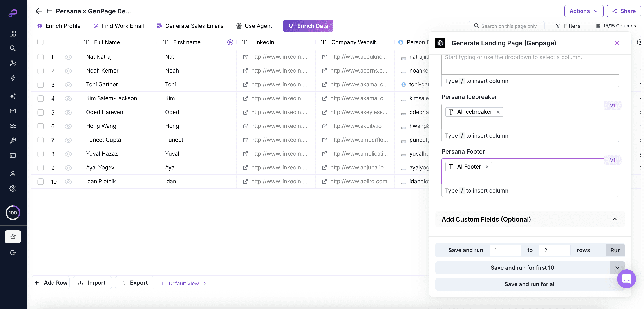Select the Generate Sales Emails option
The height and width of the screenshot is (309, 644).
(190, 26)
